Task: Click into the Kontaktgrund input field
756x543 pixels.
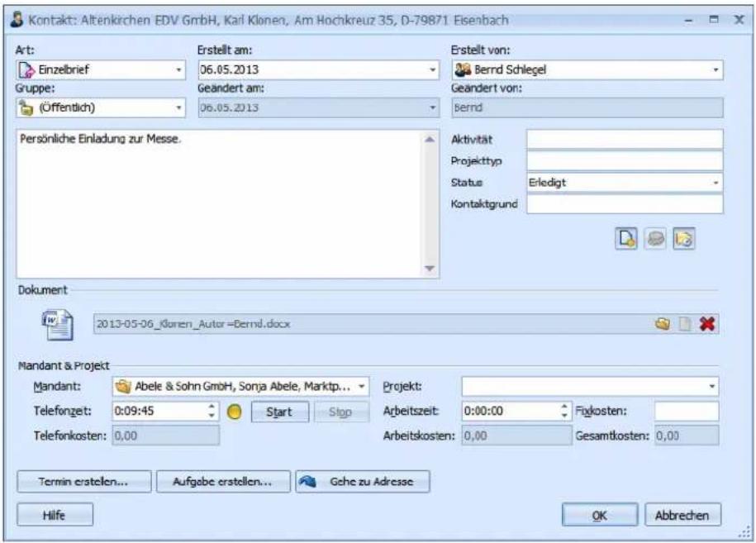Action: tap(625, 204)
